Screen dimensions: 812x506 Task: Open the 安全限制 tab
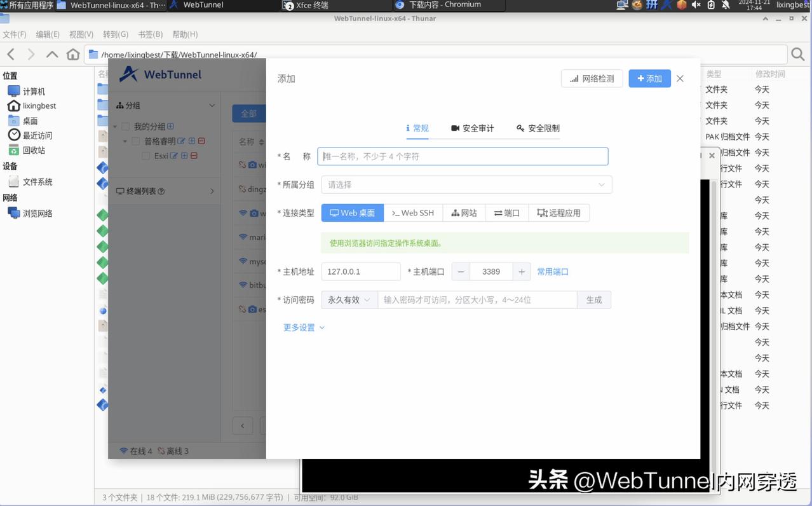[538, 128]
